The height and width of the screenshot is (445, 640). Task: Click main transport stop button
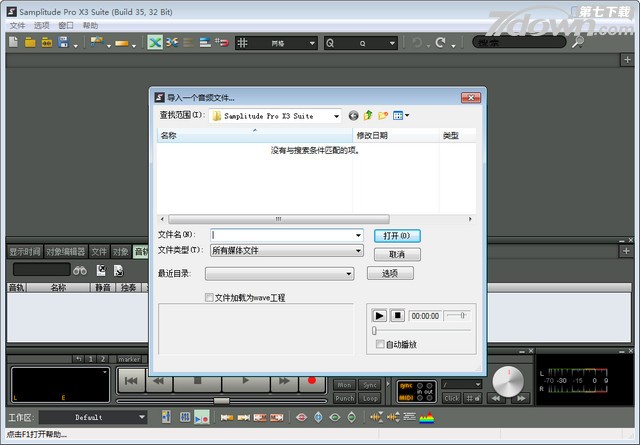(x=198, y=380)
